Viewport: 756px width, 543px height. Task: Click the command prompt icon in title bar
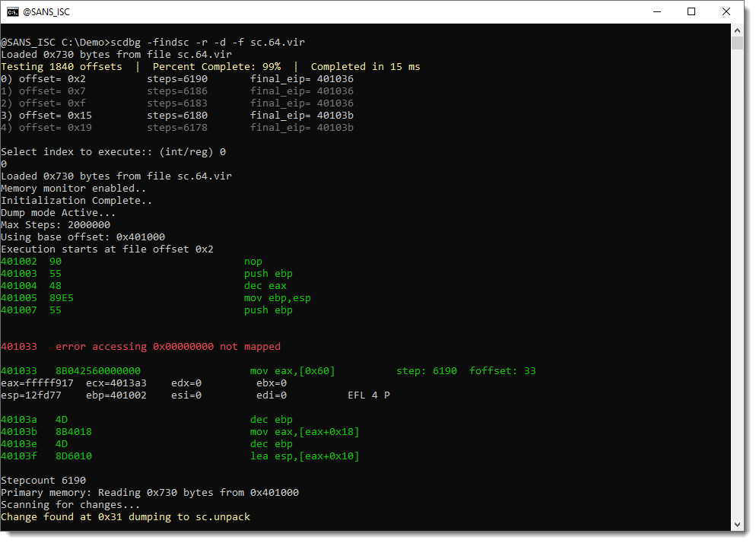tap(13, 11)
